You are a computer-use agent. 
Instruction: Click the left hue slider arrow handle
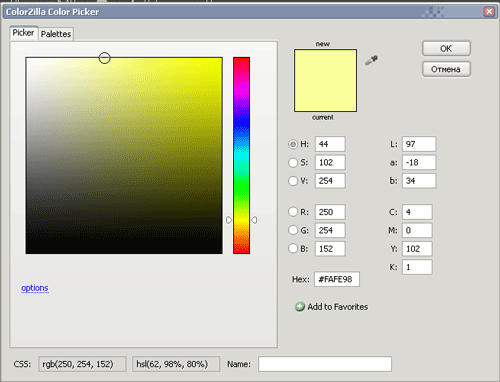coord(229,220)
